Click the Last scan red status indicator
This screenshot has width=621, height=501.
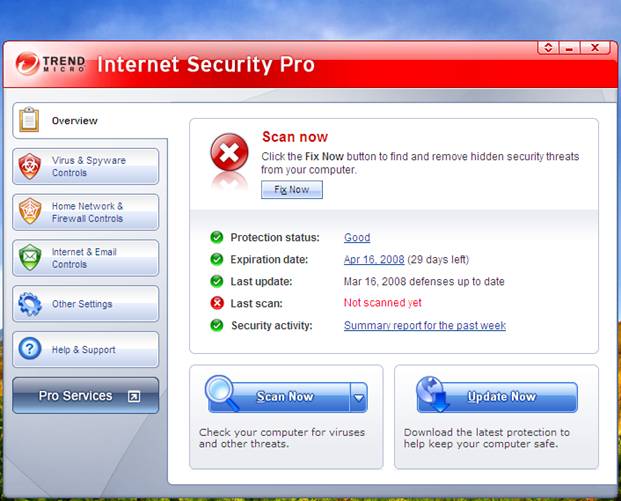click(216, 303)
